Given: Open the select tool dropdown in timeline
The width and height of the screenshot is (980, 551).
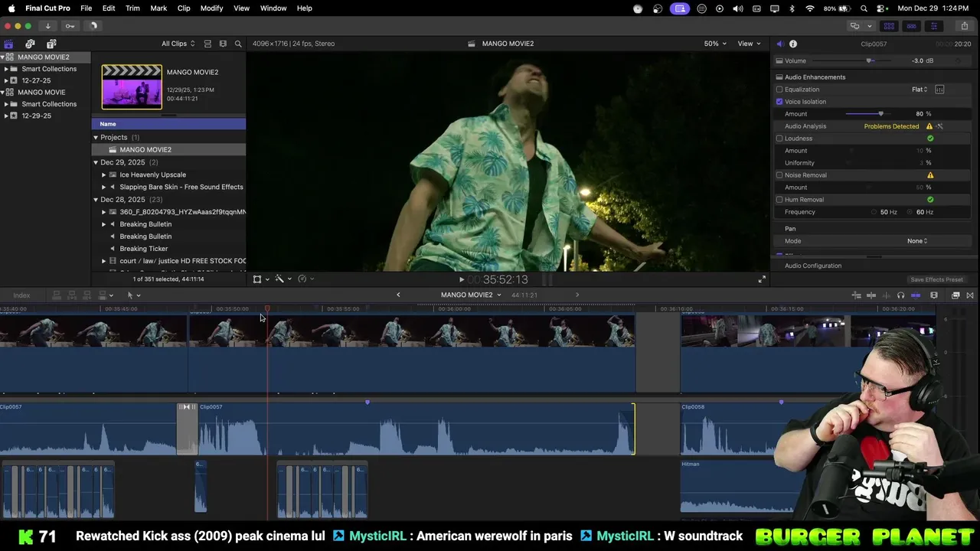Looking at the screenshot, I should point(133,295).
